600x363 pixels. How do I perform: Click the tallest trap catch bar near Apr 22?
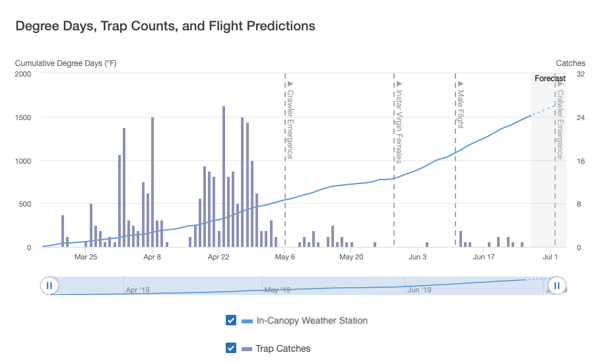[x=224, y=177]
